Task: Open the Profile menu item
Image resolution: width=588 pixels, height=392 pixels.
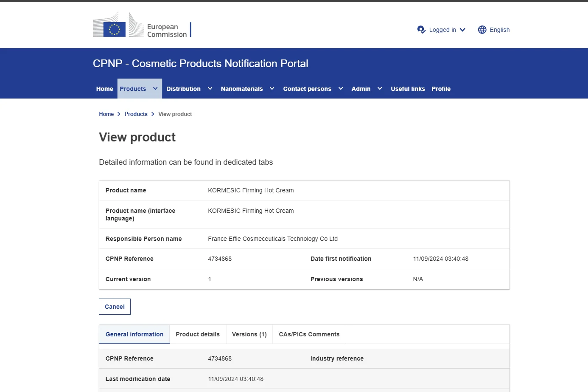Action: [x=441, y=89]
